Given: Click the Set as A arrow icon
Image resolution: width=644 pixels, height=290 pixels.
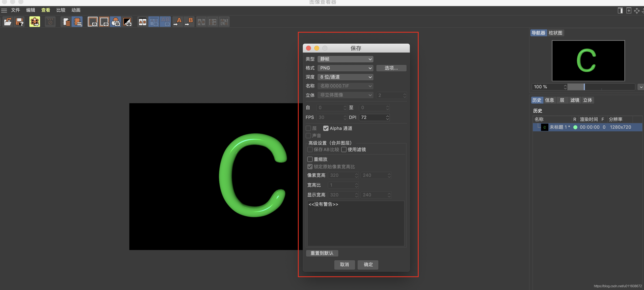Looking at the screenshot, I should pos(178,22).
